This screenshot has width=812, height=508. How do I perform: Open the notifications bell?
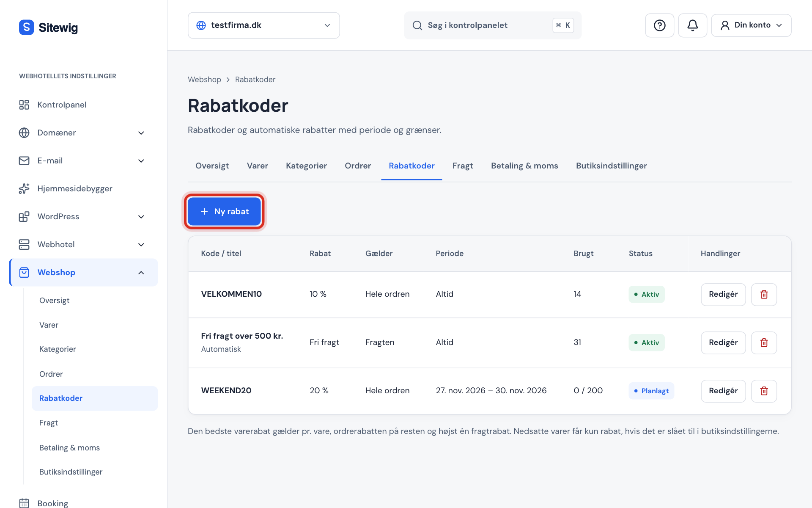[692, 25]
